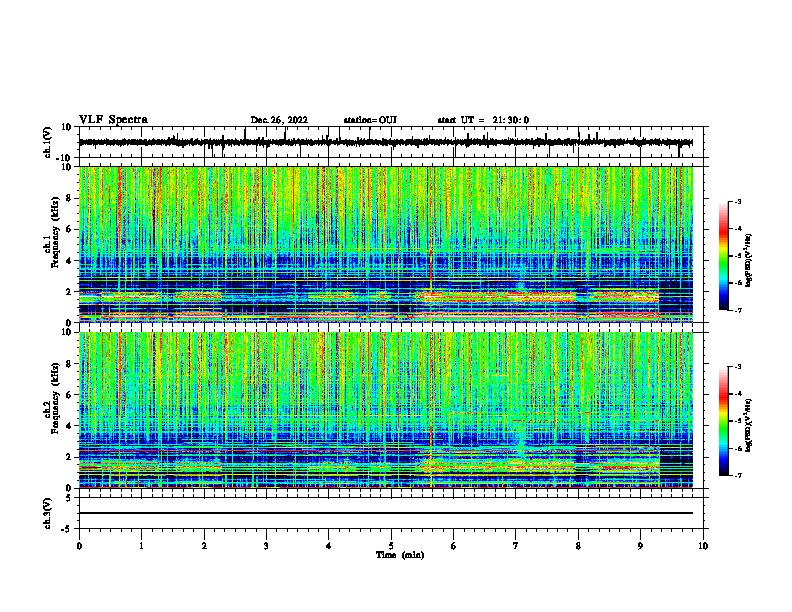Click the "-7" label on ch.1 color scale
792x612 pixels.
(738, 310)
